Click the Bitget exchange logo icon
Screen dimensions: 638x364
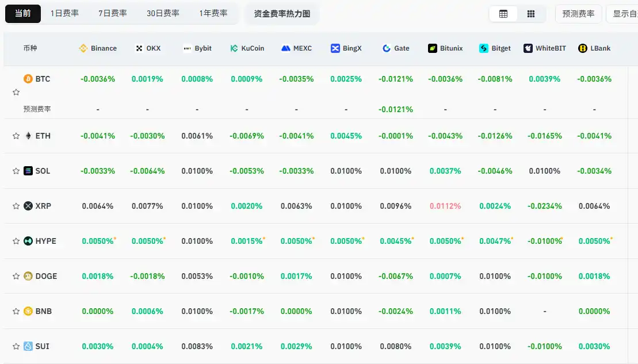pos(484,48)
